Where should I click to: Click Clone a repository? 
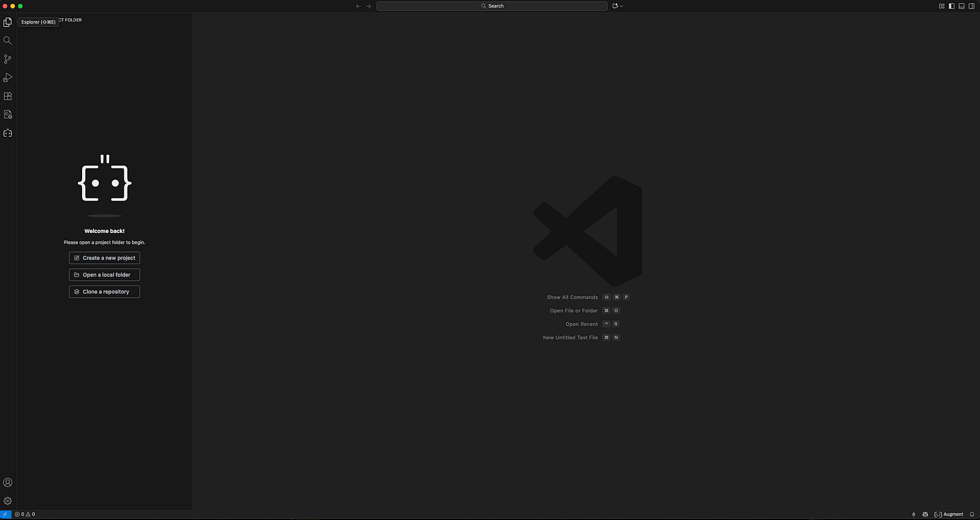tap(104, 292)
